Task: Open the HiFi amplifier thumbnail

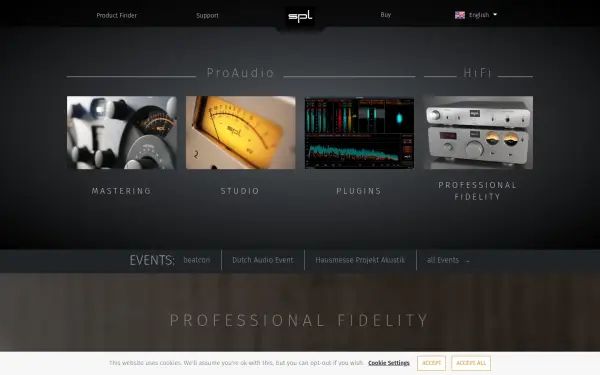Action: (478, 132)
